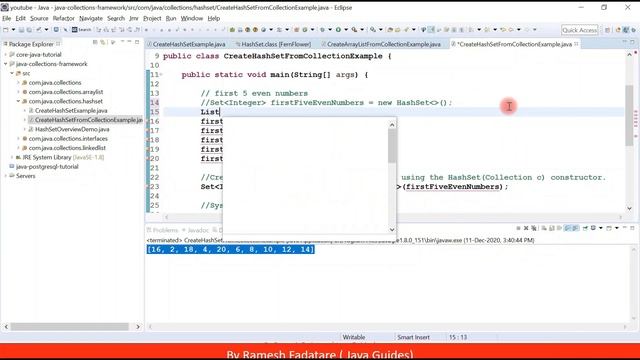The width and height of the screenshot is (640, 360).
Task: Click Collapse All in Package Explorer
Action: click(95, 42)
